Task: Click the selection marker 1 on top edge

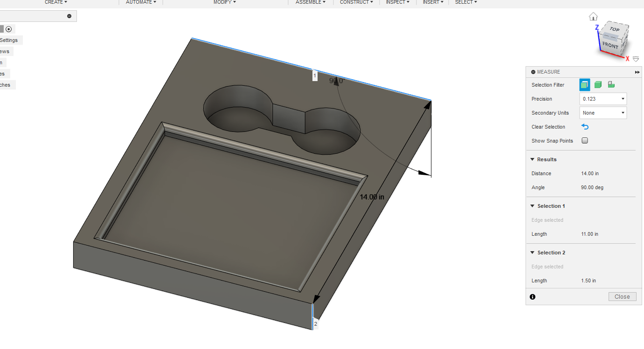Action: 315,75
